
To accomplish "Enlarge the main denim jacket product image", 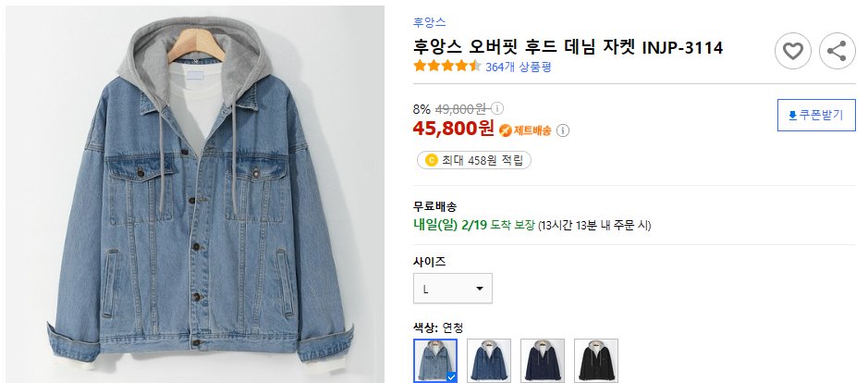I will pos(195,194).
